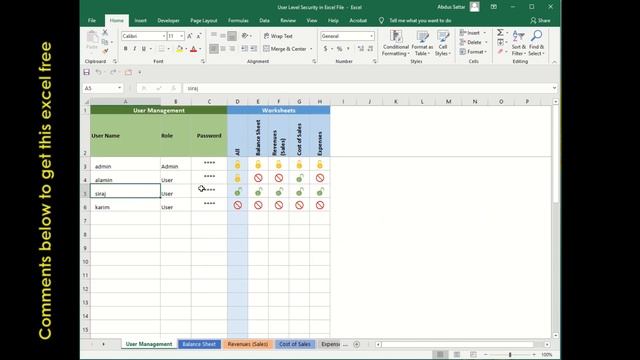Click the Percent Style icon
Viewport: 640px width, 360px height.
click(339, 49)
